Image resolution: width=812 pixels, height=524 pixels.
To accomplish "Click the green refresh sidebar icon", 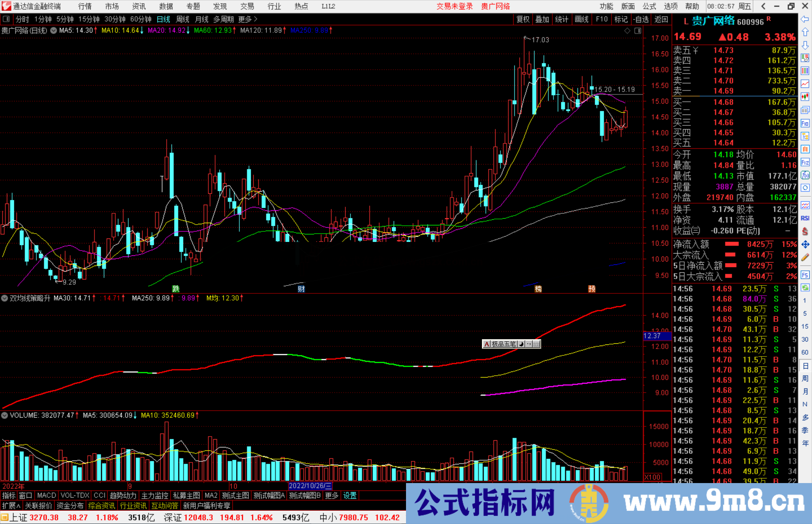I will pos(805,288).
